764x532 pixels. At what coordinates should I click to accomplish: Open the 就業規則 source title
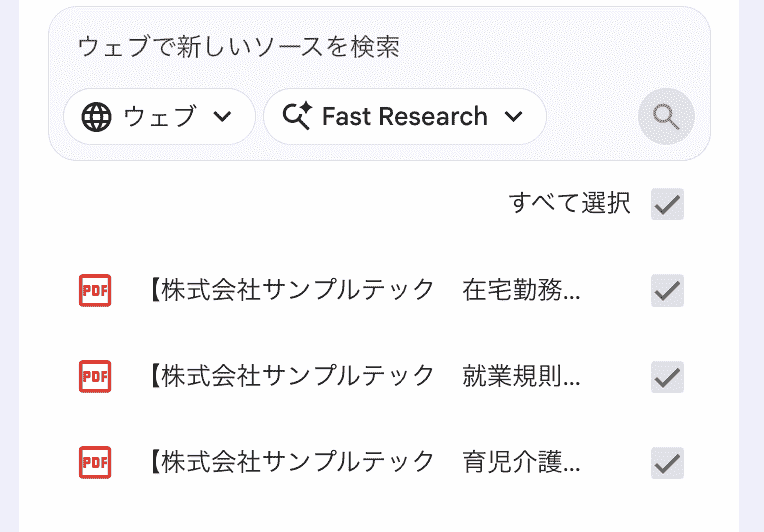(363, 377)
